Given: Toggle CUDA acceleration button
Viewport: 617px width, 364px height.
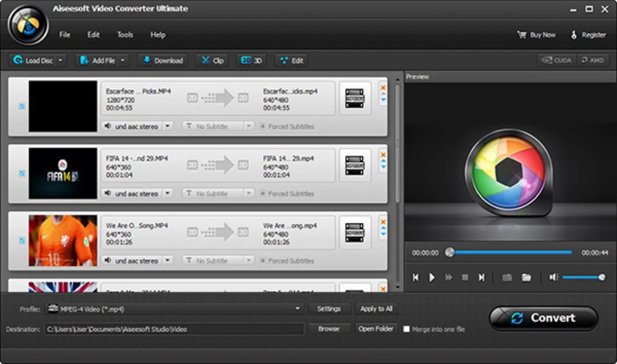Looking at the screenshot, I should (557, 60).
